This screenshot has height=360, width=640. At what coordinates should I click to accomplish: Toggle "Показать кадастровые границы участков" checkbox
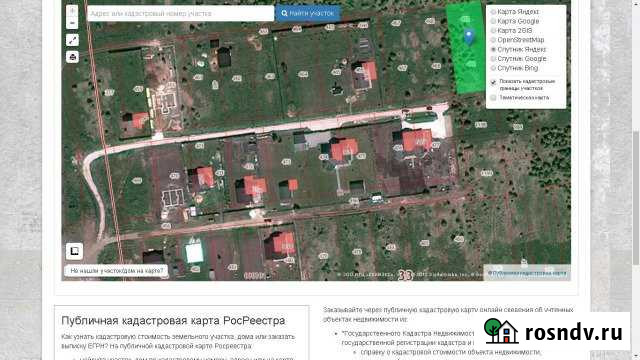pos(493,82)
